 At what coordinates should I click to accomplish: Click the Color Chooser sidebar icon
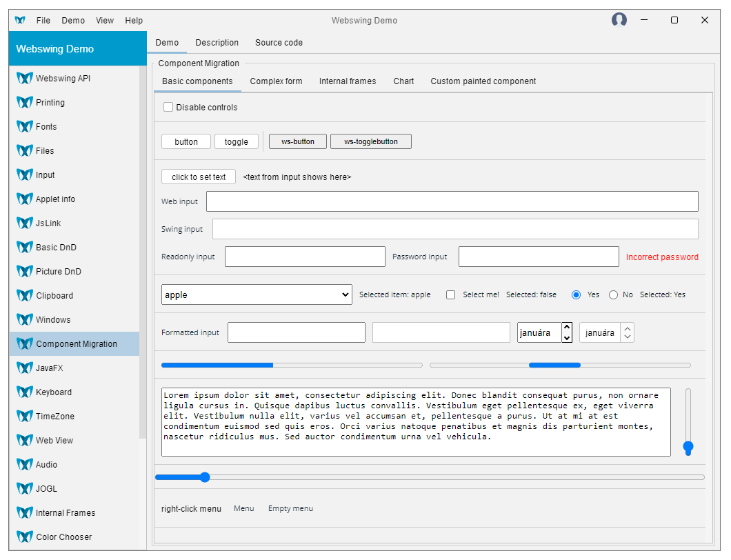(x=25, y=537)
